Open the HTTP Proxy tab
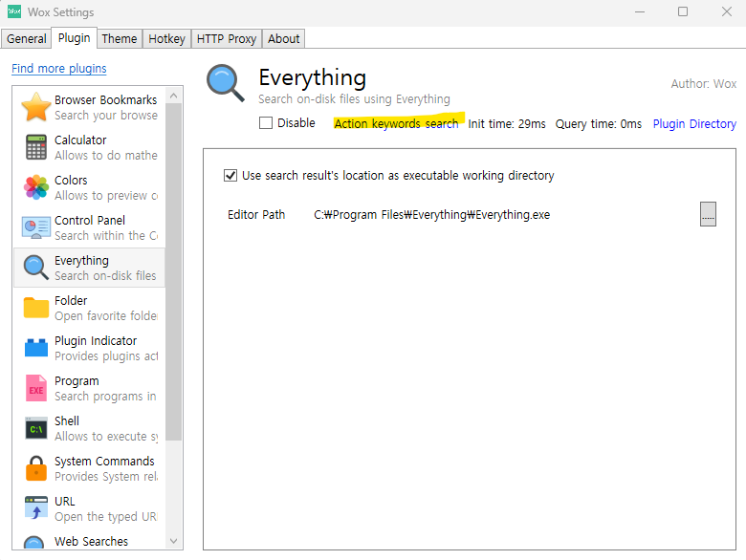Viewport: 746px width, 560px height. (227, 38)
